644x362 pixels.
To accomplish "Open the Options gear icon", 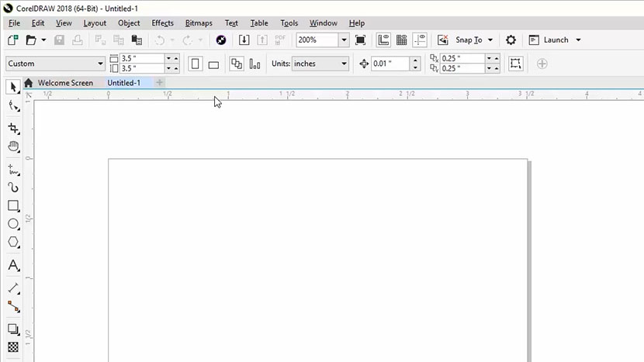I will tap(511, 40).
